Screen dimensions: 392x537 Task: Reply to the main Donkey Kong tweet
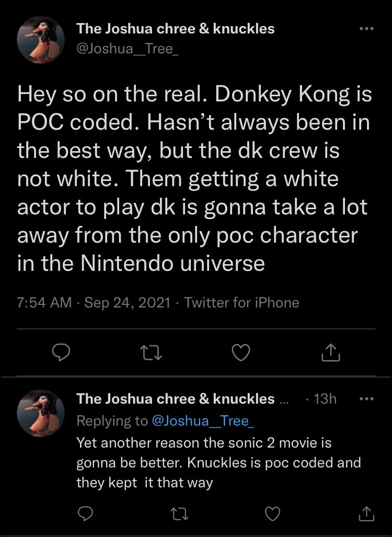pos(61,352)
